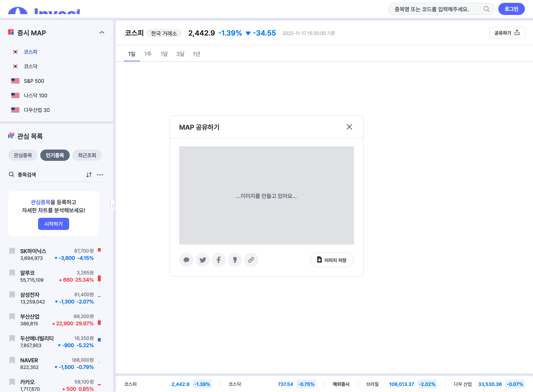This screenshot has width=533, height=392.
Task: Click 두산에너빌리티 mini candlestick chart
Action: 99,340
